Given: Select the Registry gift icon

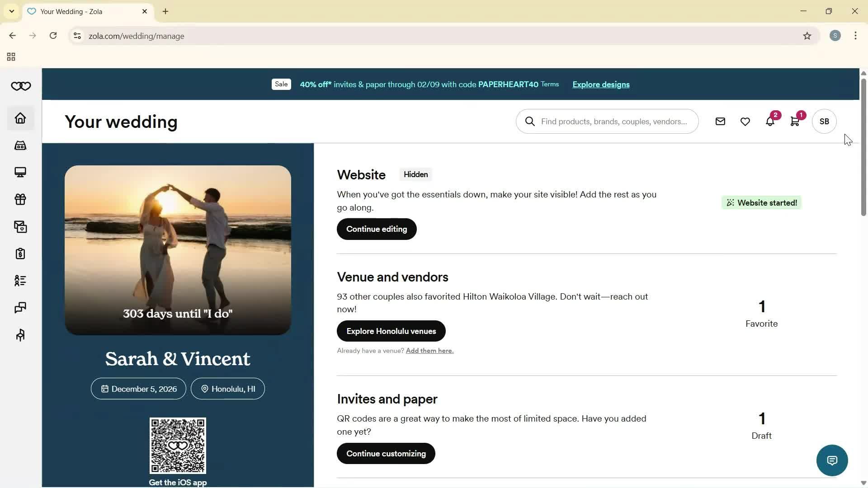Looking at the screenshot, I should (20, 199).
